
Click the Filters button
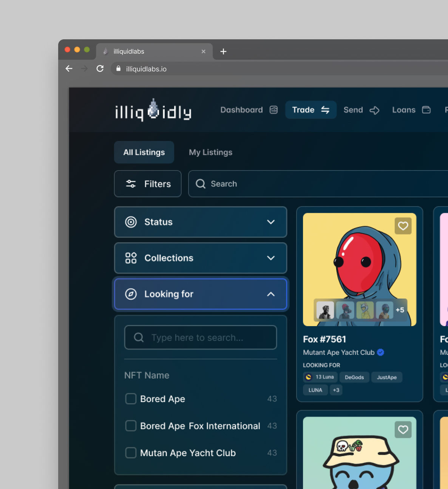point(148,184)
